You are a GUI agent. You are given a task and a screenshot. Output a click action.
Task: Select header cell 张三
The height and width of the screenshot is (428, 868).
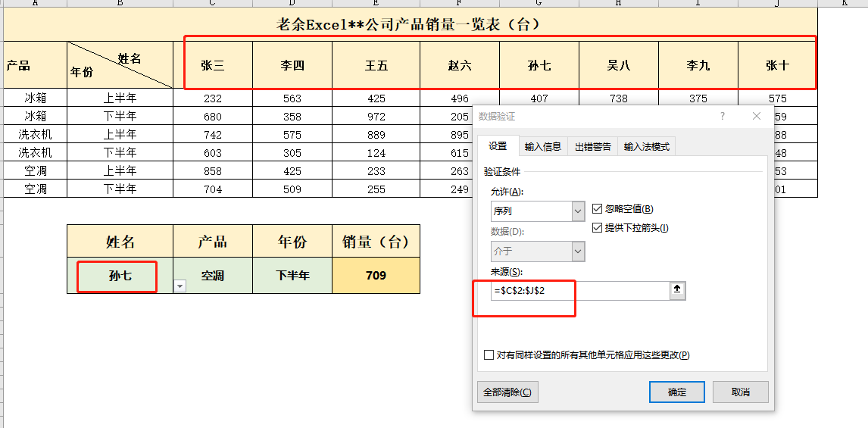point(213,65)
